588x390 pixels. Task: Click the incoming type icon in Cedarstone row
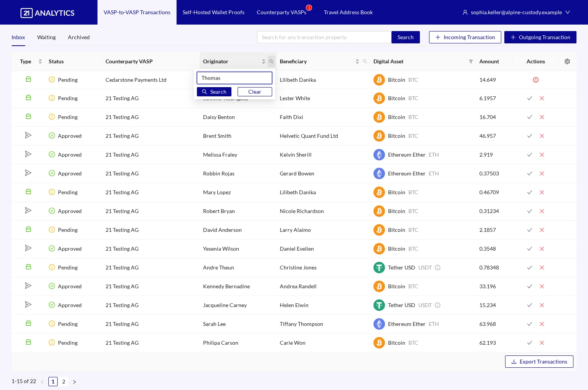point(28,79)
